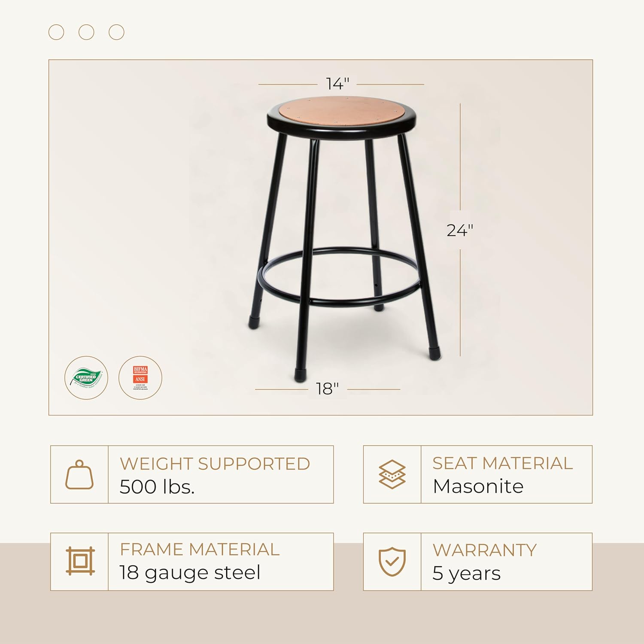Select the BIFMA ANSI certification badge
This screenshot has height=644, width=644.
tap(140, 378)
